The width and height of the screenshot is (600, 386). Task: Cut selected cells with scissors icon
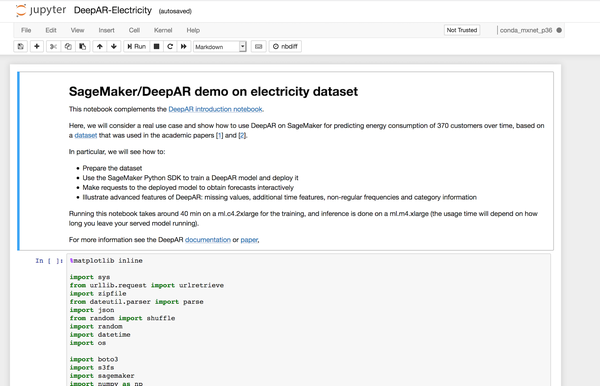point(54,46)
